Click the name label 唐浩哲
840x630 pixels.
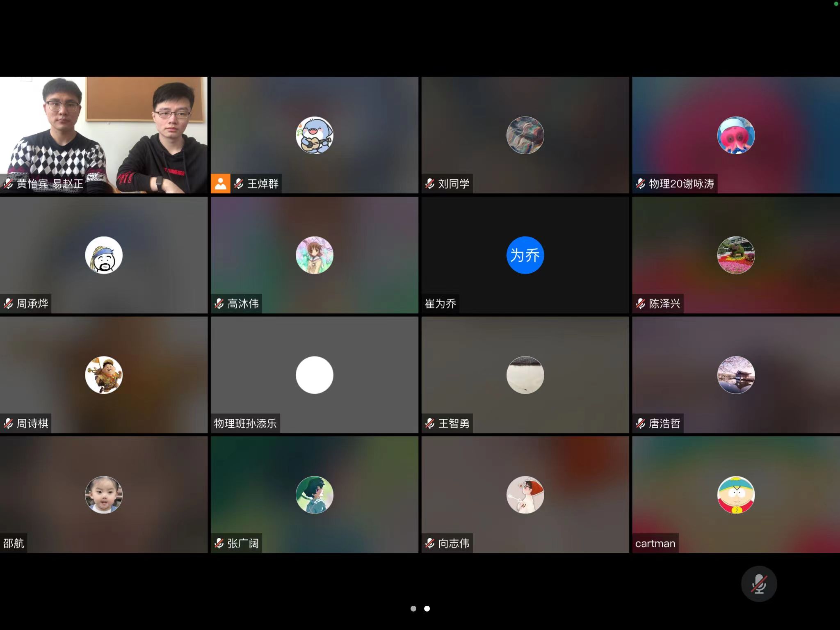[x=664, y=423]
